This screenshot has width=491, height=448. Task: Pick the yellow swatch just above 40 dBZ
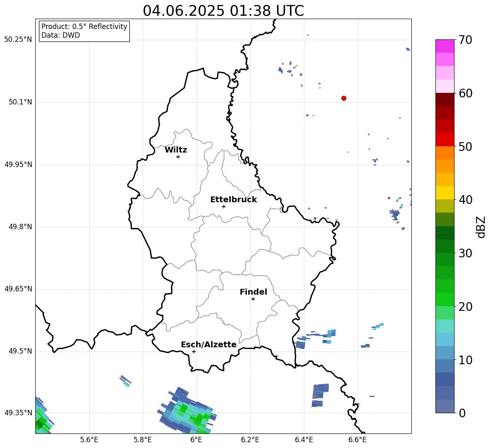point(445,193)
